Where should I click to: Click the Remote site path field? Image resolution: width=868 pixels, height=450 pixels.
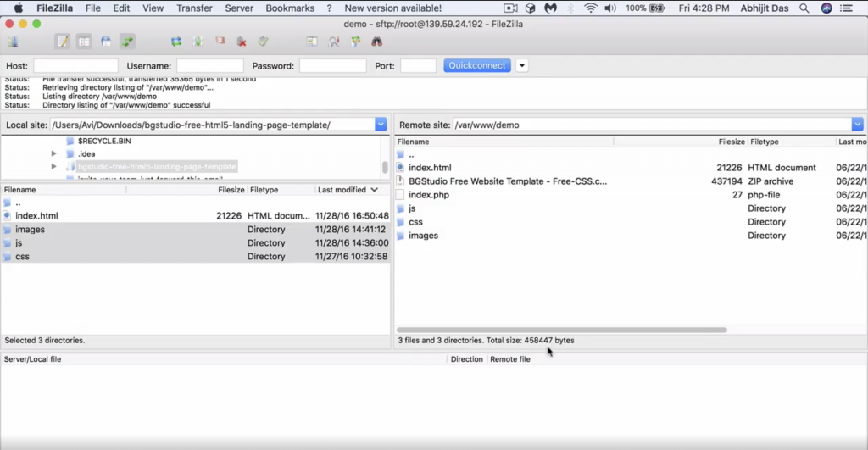click(x=652, y=125)
